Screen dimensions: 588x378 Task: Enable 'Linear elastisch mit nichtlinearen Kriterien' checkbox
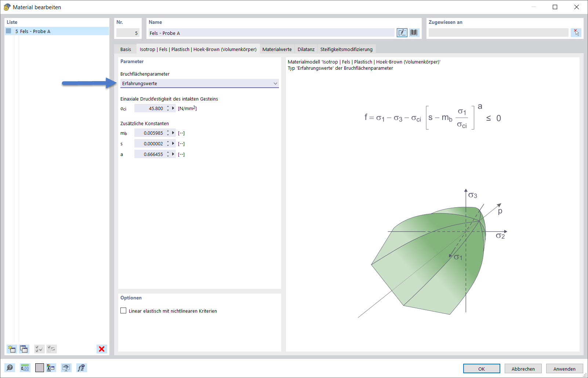pos(123,311)
